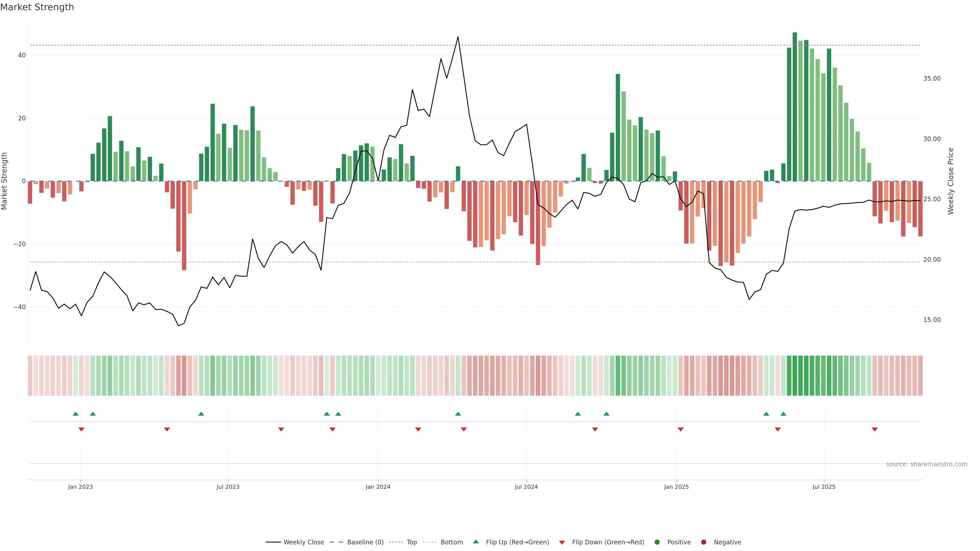Click the dark red Negative circle legend icon

(x=703, y=542)
